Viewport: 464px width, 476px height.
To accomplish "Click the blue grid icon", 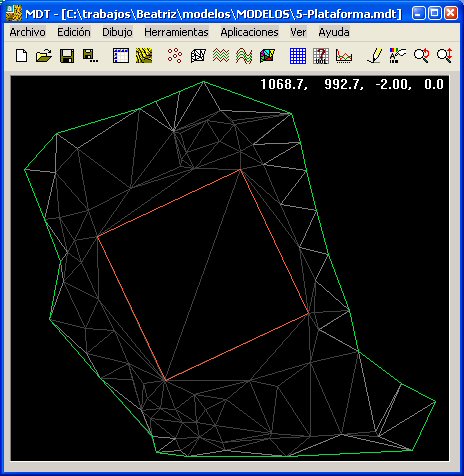I will pos(298,56).
